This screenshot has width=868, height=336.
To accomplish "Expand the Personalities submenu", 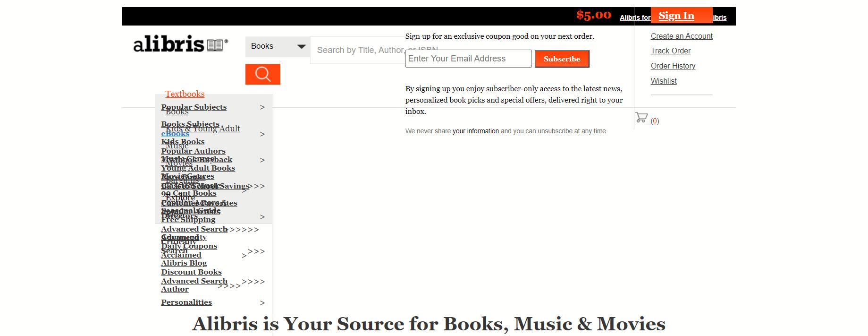I will tap(186, 302).
